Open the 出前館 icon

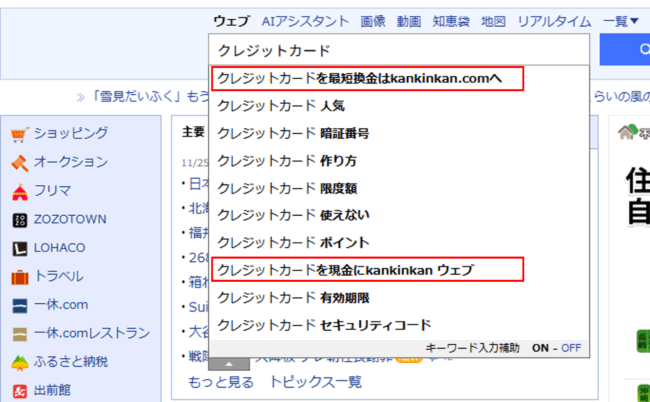point(19,391)
